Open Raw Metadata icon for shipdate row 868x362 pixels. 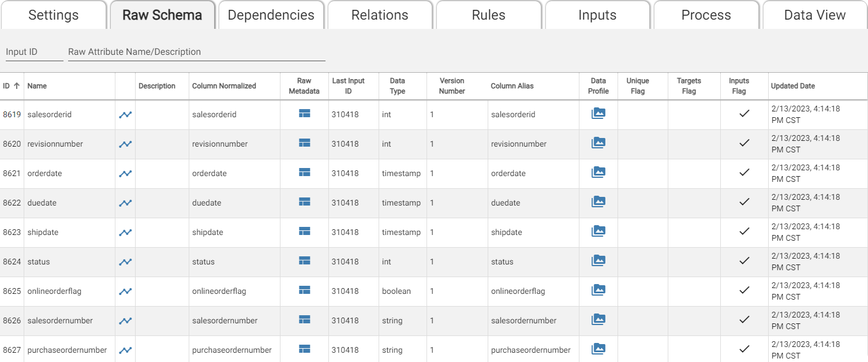point(304,232)
